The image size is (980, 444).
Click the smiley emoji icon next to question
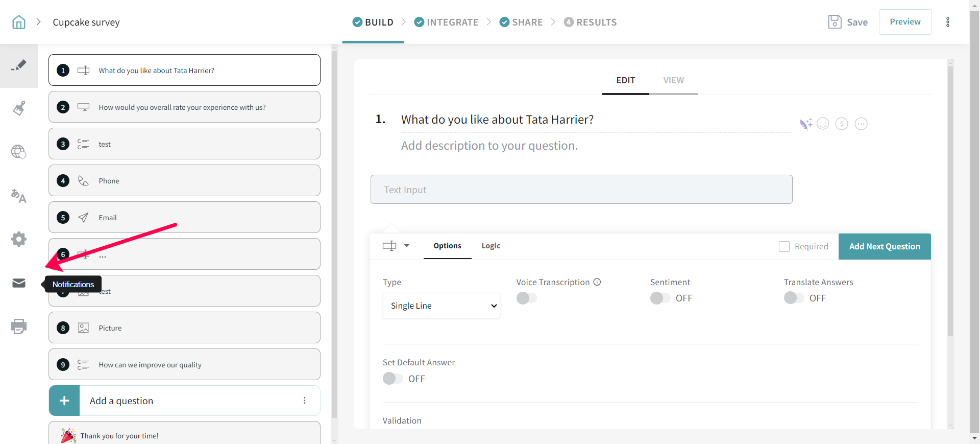pos(823,124)
